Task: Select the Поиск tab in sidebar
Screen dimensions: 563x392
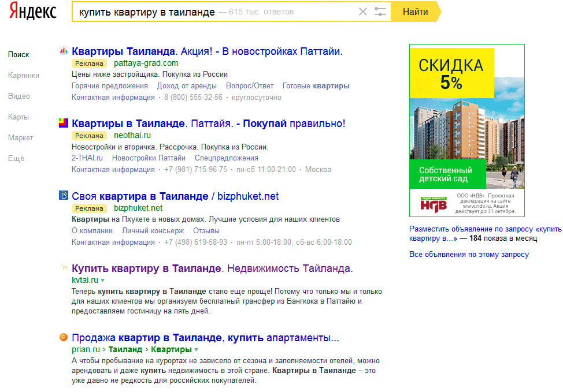Action: tap(18, 54)
